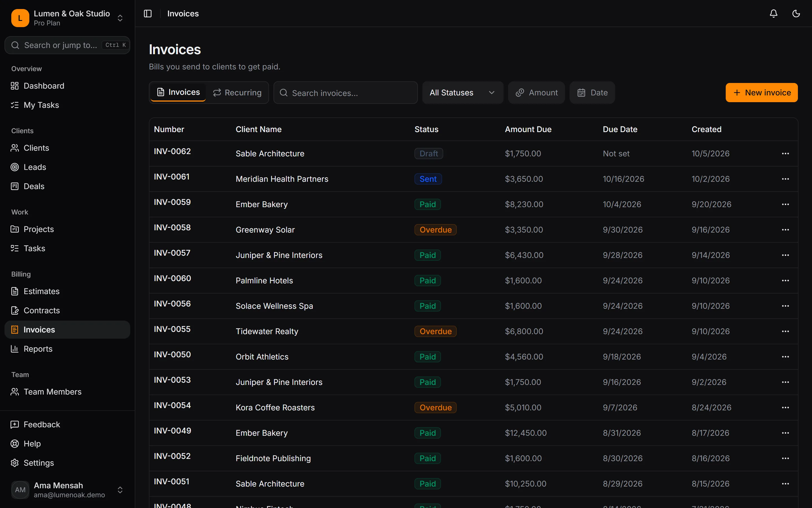Image resolution: width=812 pixels, height=508 pixels.
Task: Switch theme with the moon icon
Action: [x=796, y=14]
